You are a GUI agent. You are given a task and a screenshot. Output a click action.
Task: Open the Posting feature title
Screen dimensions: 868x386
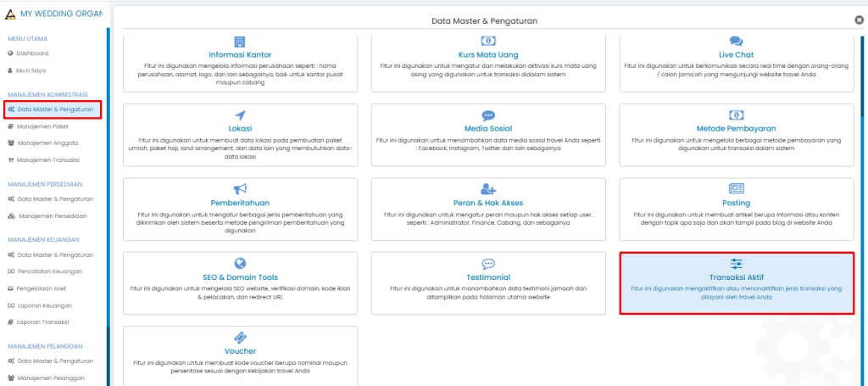[x=736, y=203]
